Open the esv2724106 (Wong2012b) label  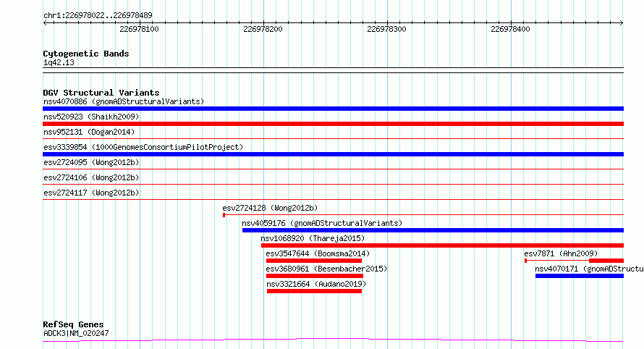[91, 177]
